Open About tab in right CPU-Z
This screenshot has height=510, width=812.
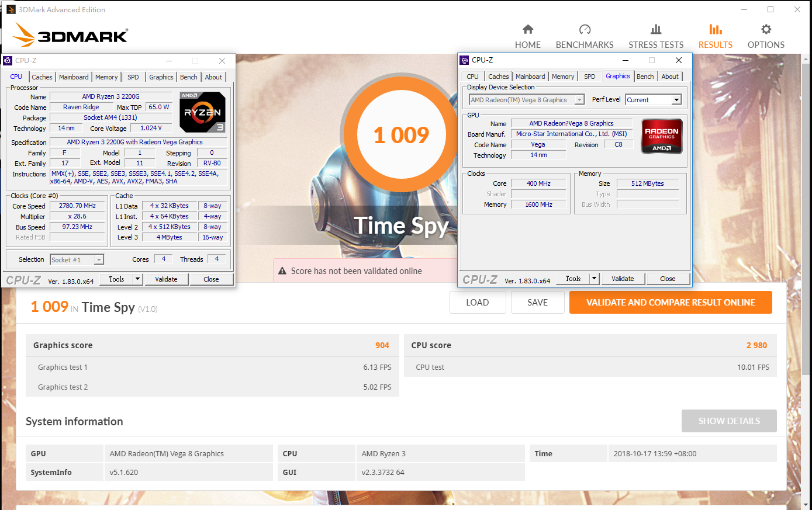click(670, 77)
